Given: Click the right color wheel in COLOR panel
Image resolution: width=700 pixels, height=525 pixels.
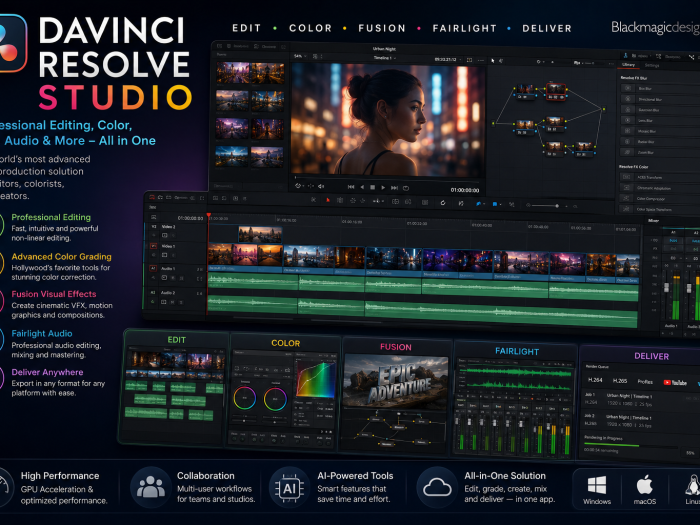Looking at the screenshot, I should coord(275,399).
